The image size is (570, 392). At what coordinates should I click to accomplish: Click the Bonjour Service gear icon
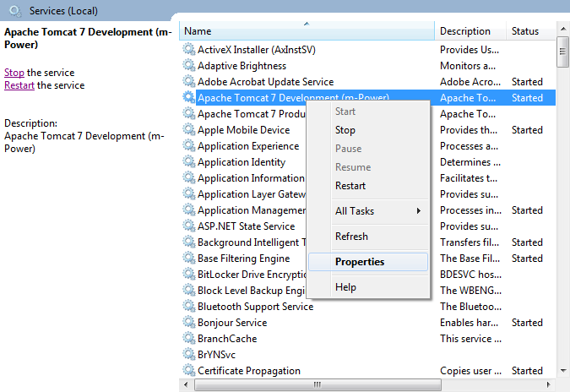(x=188, y=322)
